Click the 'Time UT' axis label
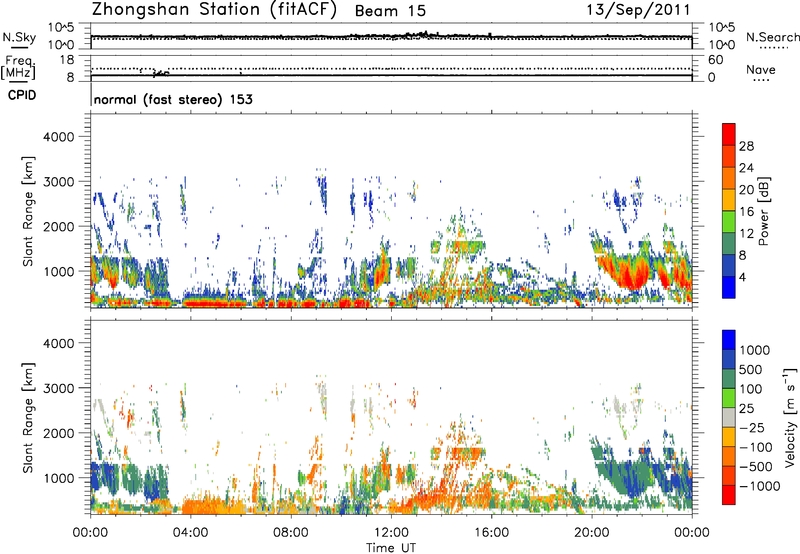Viewport: 800px width, 554px height. (391, 548)
